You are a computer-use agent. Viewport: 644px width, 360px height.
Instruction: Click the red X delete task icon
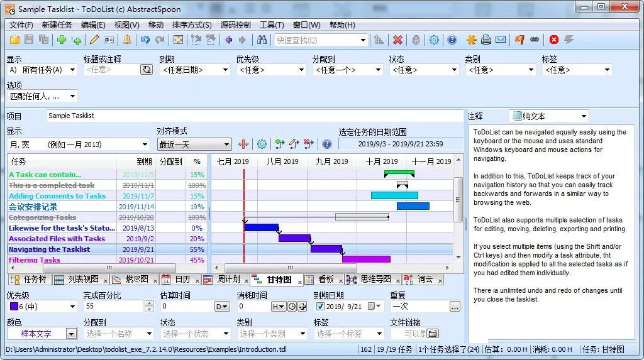(397, 40)
